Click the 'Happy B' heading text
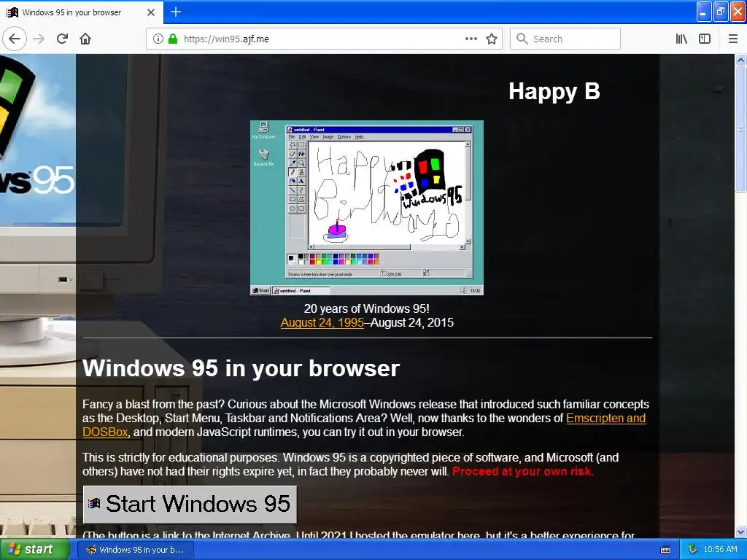747x560 pixels. pyautogui.click(x=554, y=91)
